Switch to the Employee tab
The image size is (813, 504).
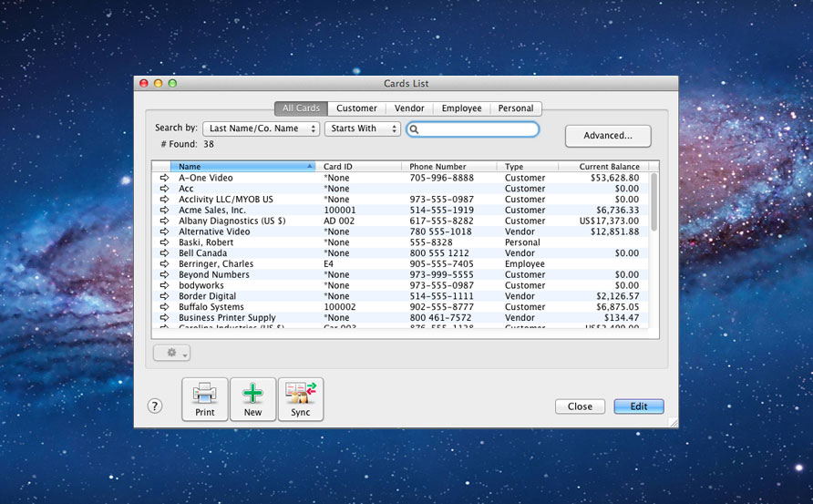click(x=461, y=108)
